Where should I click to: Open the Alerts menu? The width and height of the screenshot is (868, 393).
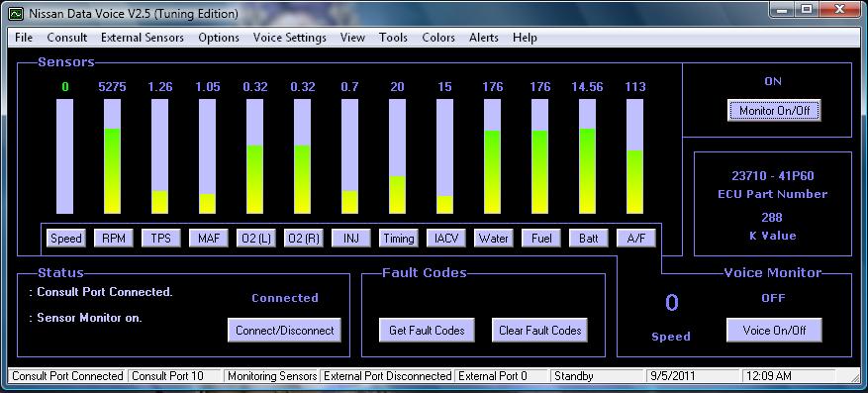484,38
